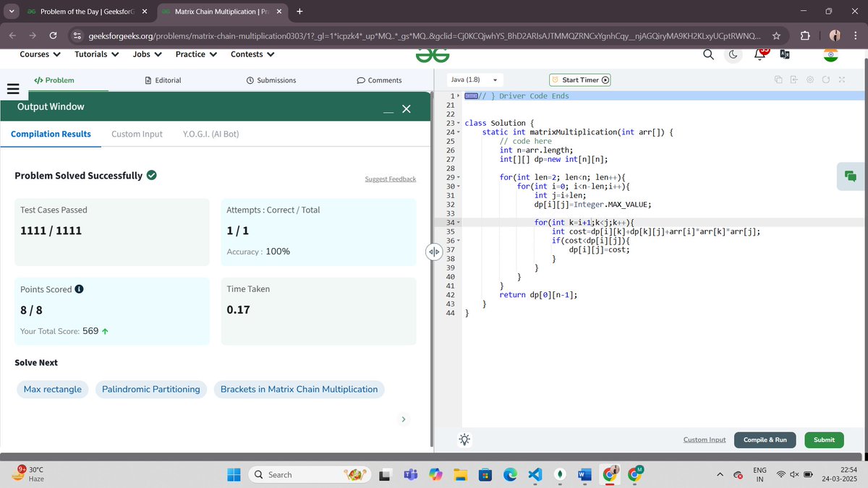Switch to the Problem tab
Viewport: 868px width, 488px height.
pos(54,80)
